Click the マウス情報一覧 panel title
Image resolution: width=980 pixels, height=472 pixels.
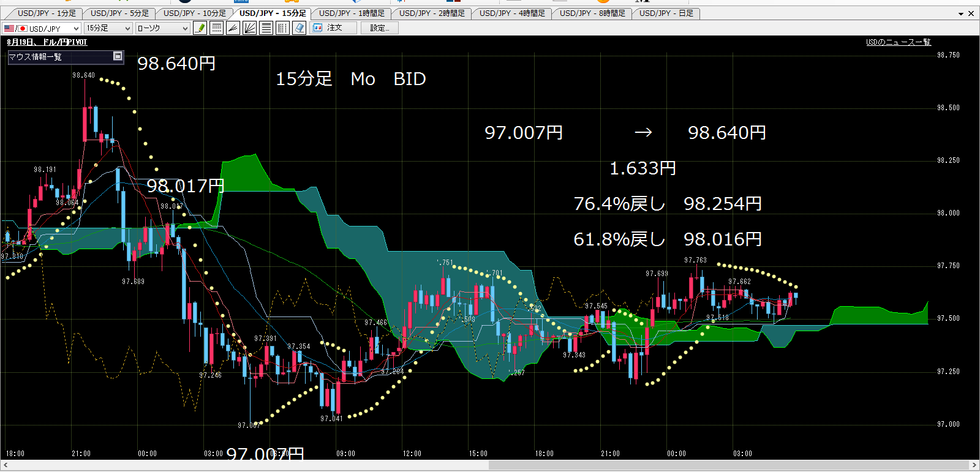tap(35, 57)
